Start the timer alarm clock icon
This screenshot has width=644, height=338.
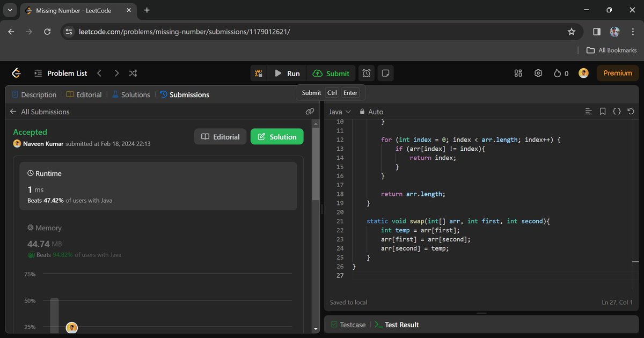pyautogui.click(x=367, y=74)
